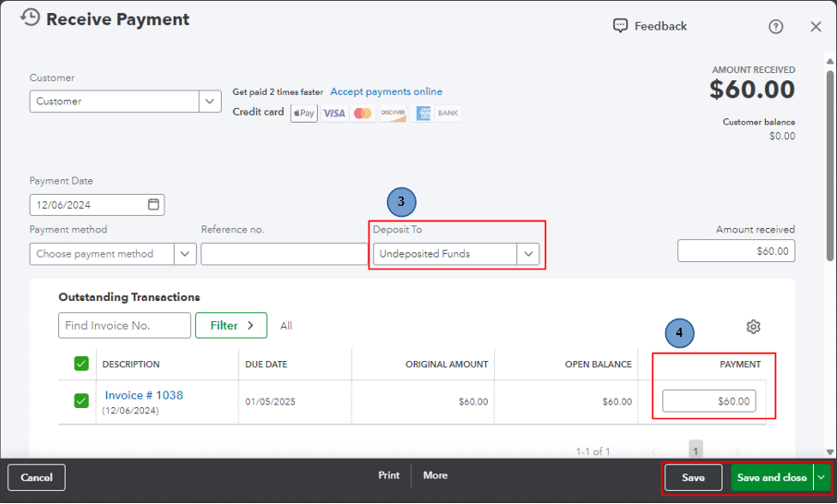
Task: Click the Cancel button
Action: (36, 477)
